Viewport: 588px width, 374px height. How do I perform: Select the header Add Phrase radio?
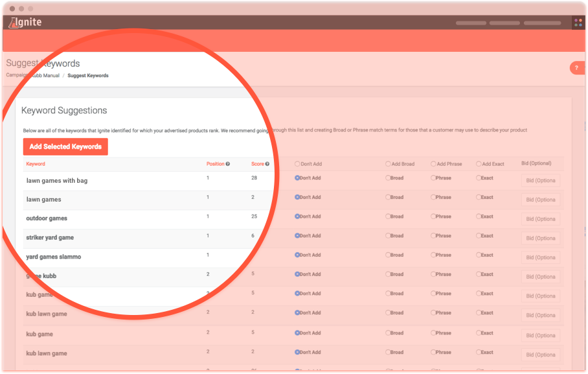coord(433,164)
